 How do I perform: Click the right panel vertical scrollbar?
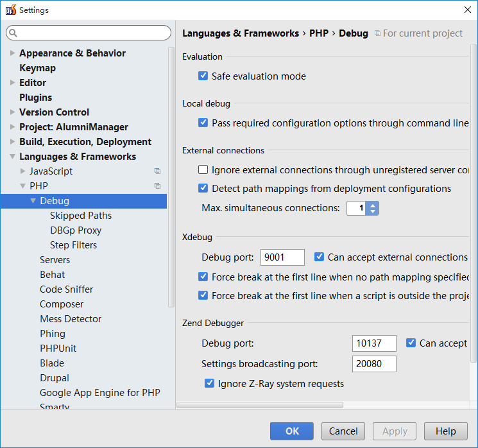tap(473, 203)
